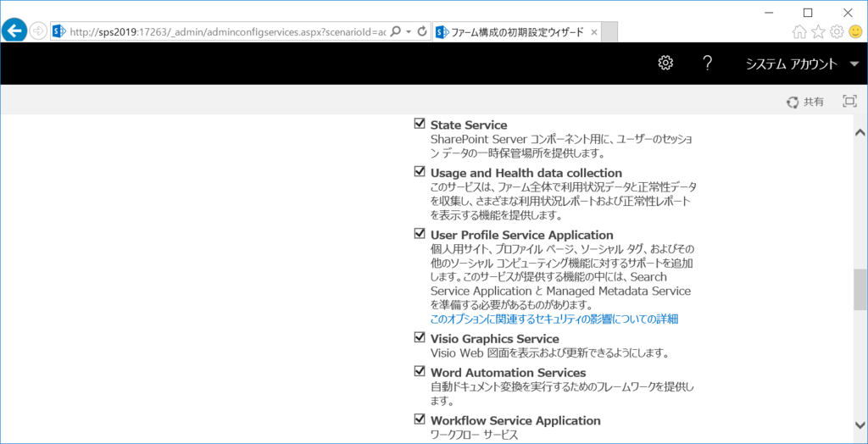
Task: Click the SharePoint site icon in address bar
Action: (58, 31)
